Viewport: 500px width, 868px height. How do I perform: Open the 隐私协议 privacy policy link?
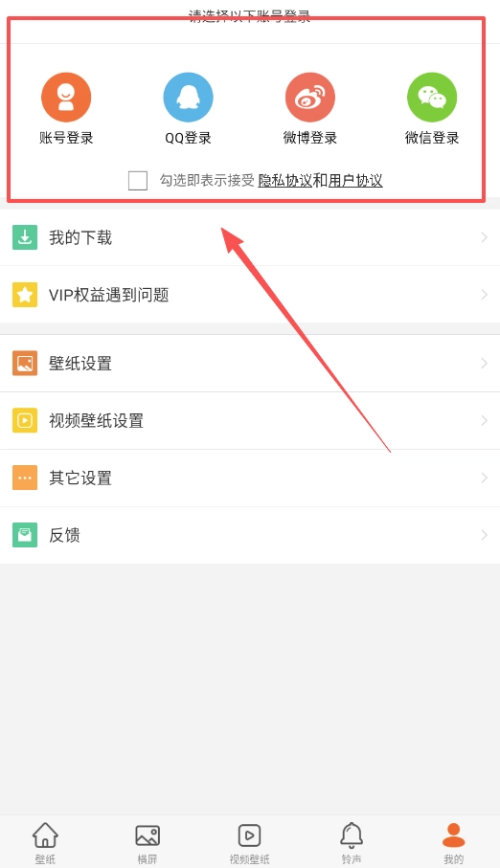coord(284,181)
